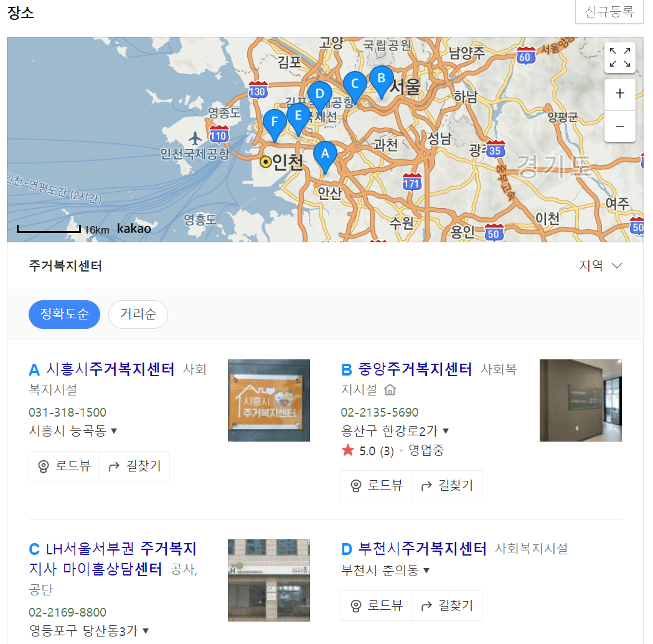
Task: Zoom out on the map
Action: tap(619, 126)
